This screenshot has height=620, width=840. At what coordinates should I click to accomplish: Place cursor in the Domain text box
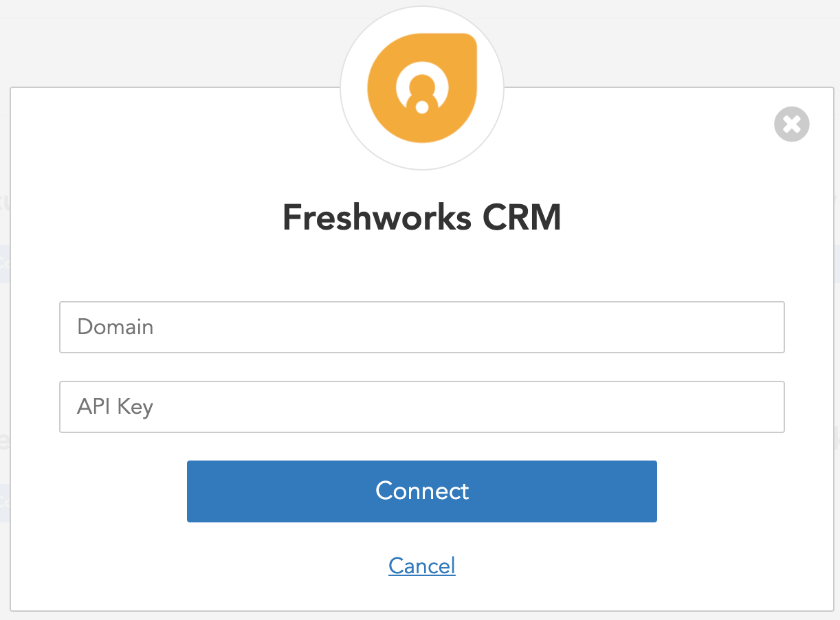point(421,327)
